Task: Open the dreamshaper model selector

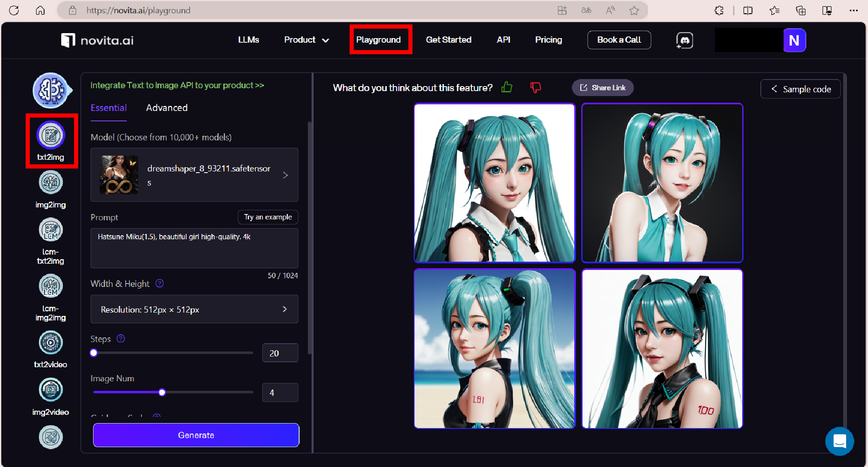Action: [x=194, y=175]
